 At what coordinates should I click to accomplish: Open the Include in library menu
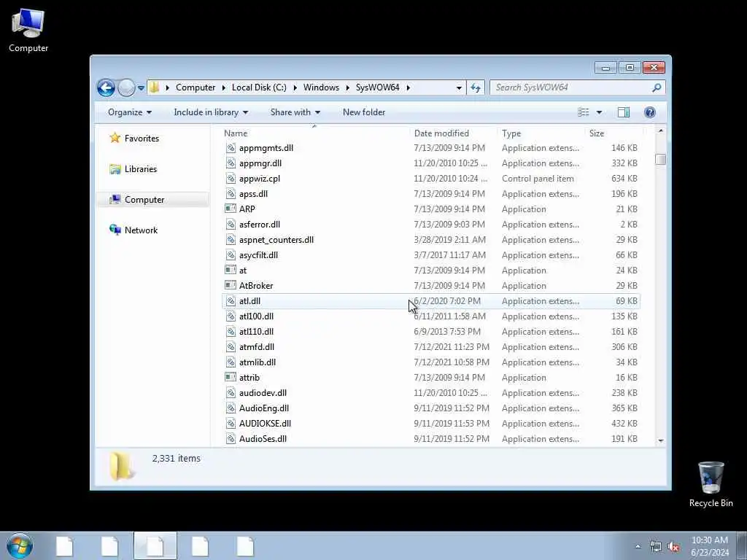coord(211,112)
